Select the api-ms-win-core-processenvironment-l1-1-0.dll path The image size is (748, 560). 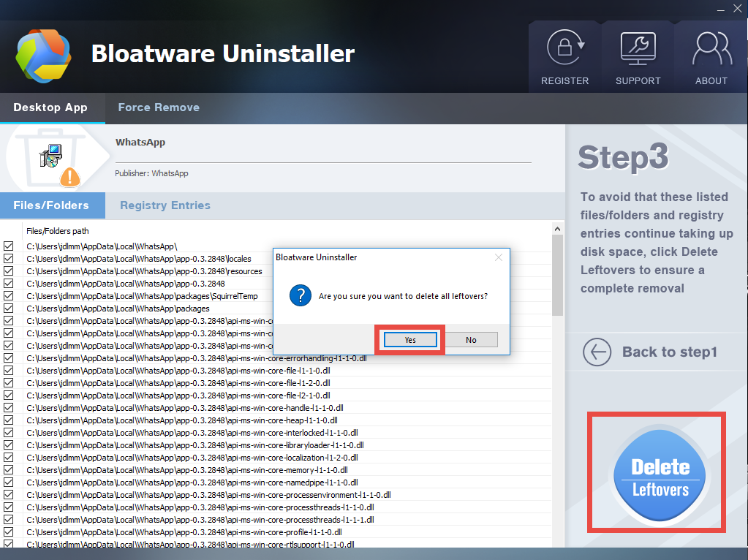[x=209, y=495]
